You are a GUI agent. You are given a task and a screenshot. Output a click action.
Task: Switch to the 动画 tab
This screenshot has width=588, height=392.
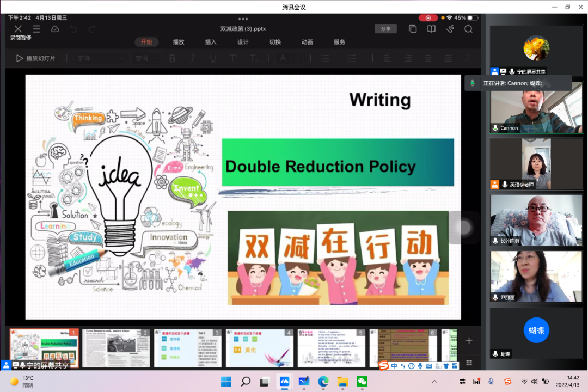[x=307, y=42]
